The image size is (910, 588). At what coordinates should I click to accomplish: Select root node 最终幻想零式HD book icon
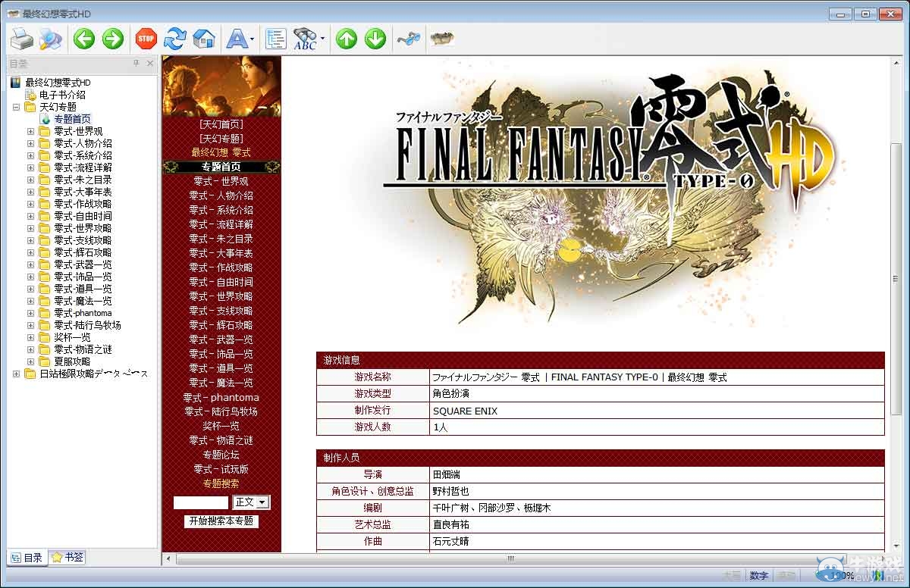[16, 83]
